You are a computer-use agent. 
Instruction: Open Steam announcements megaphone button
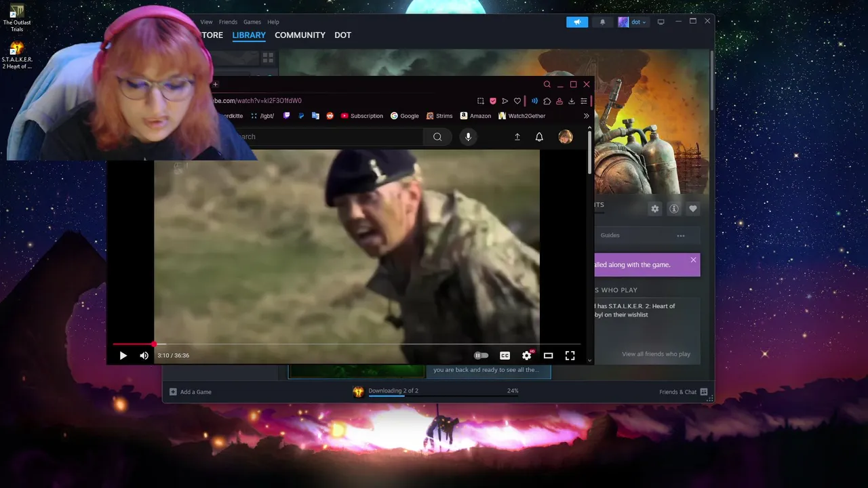click(x=577, y=22)
